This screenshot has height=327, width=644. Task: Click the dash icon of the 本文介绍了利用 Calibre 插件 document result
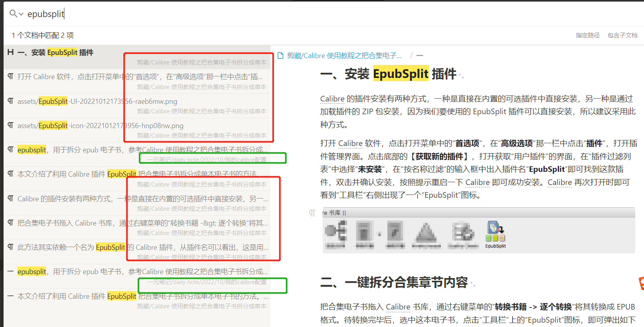(x=11, y=296)
